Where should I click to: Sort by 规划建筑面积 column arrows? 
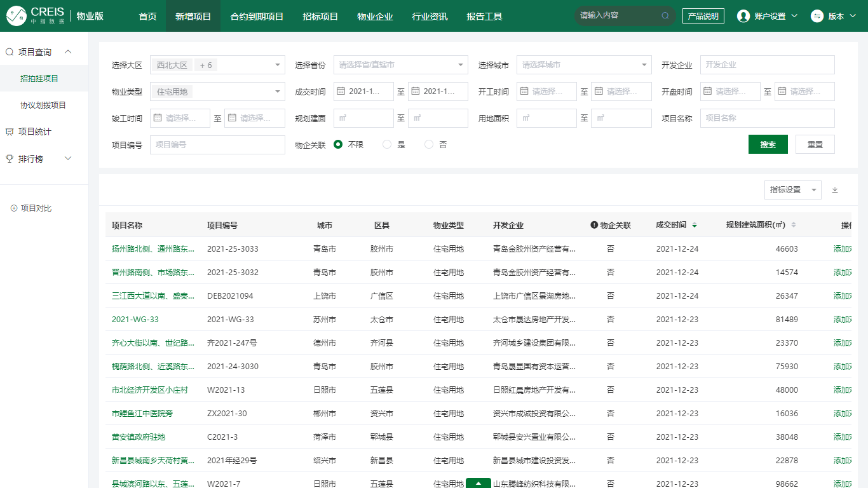tap(793, 225)
